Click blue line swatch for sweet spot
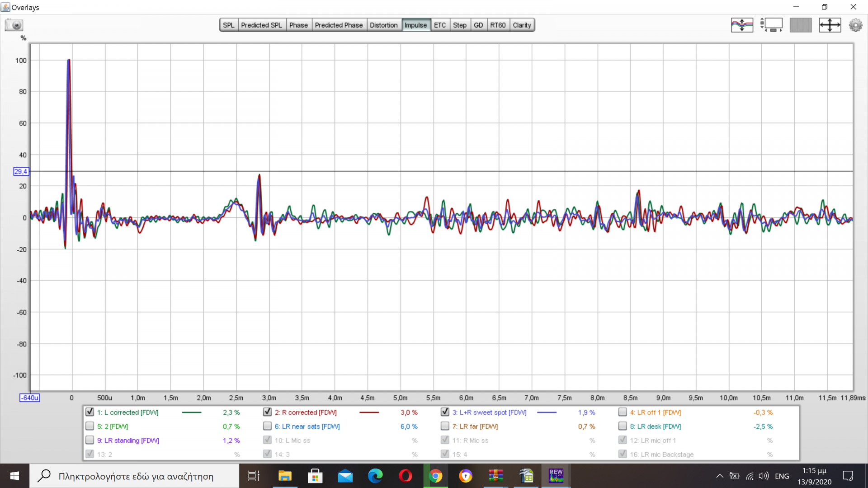Screen dimensions: 868x488 tap(547, 413)
